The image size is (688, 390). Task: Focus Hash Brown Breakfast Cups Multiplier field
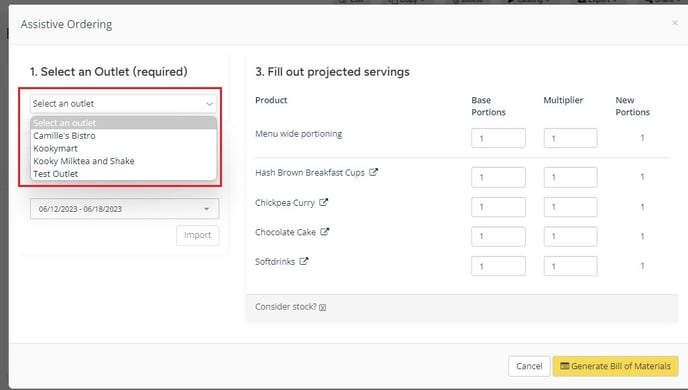pyautogui.click(x=570, y=177)
